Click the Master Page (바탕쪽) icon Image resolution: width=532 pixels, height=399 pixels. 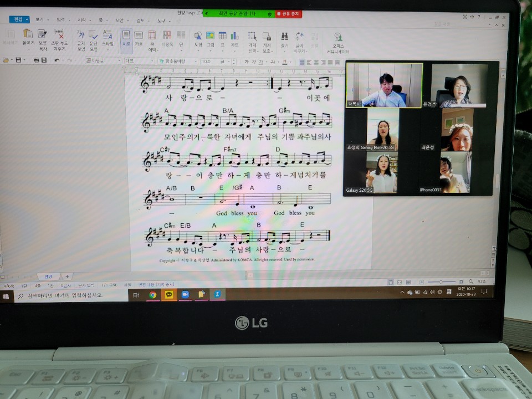coord(167,35)
